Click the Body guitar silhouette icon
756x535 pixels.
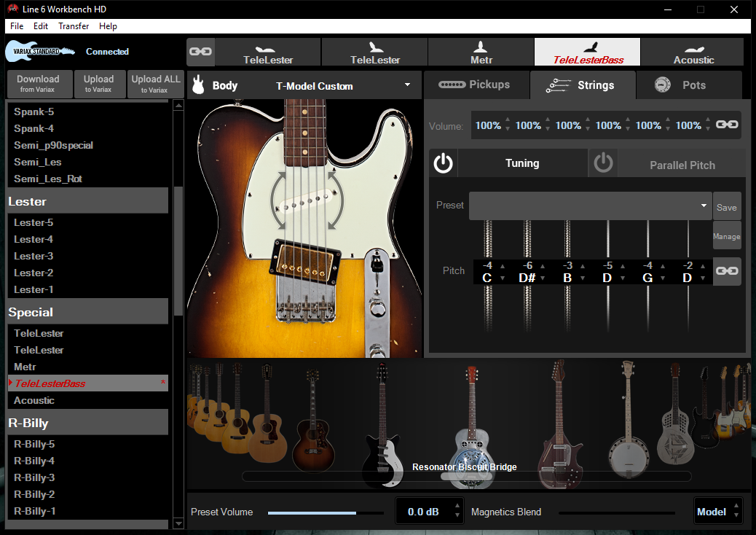click(197, 85)
